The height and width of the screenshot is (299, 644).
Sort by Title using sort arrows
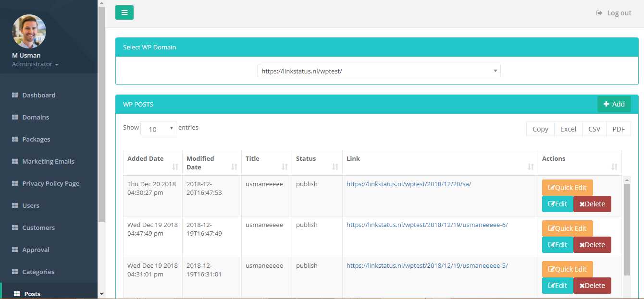(x=285, y=167)
